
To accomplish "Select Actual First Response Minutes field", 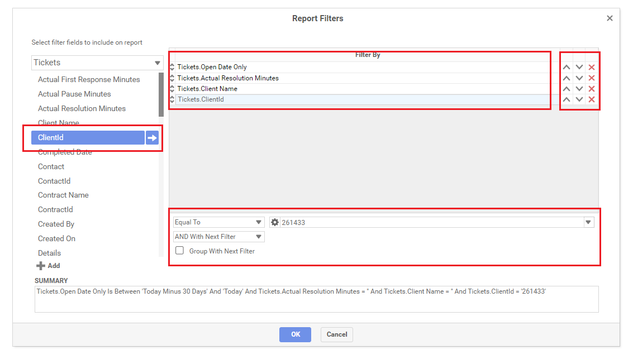I will click(89, 79).
